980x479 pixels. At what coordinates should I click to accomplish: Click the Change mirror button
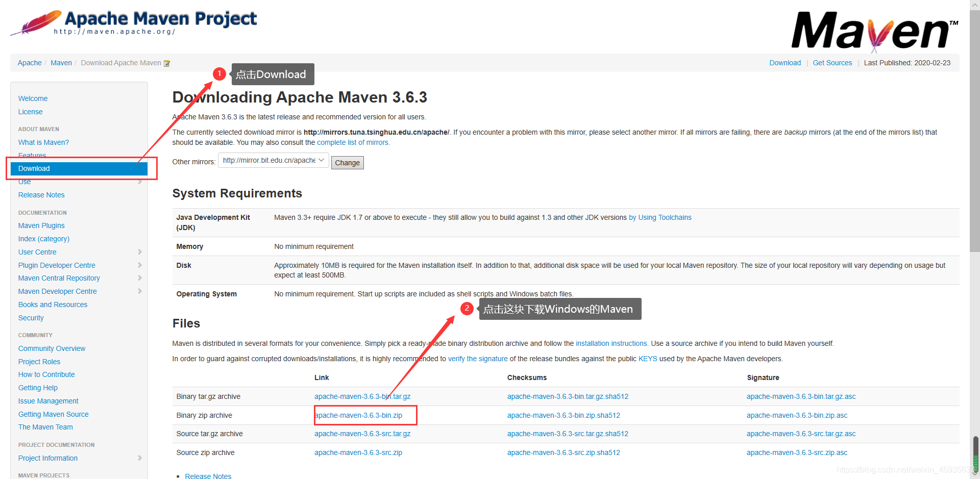click(x=347, y=162)
